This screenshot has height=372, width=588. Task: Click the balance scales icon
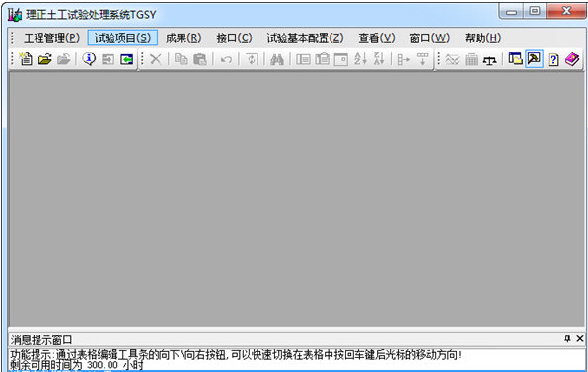pyautogui.click(x=489, y=59)
